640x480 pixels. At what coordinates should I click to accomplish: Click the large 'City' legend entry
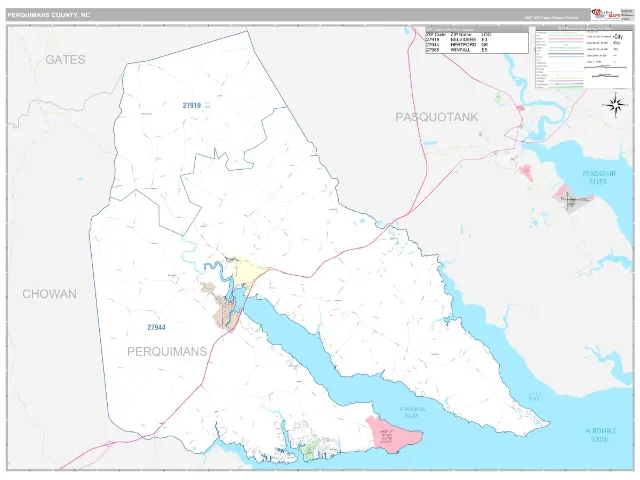point(618,37)
